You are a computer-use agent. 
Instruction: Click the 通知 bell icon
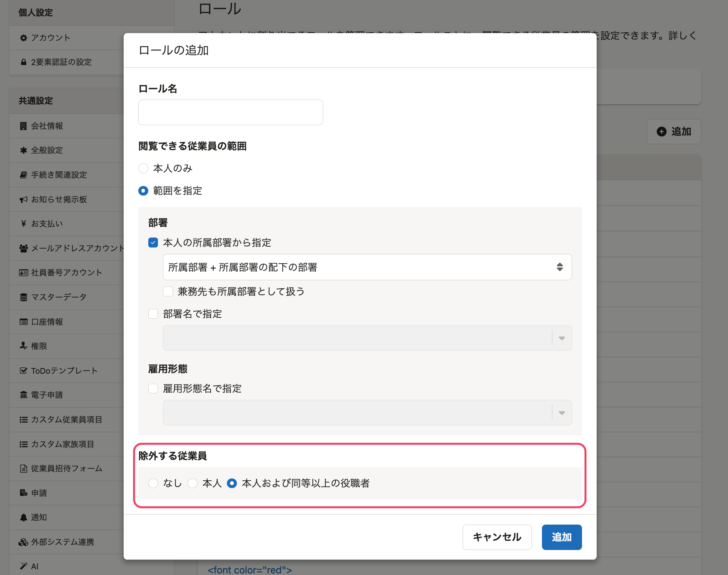[x=23, y=517]
